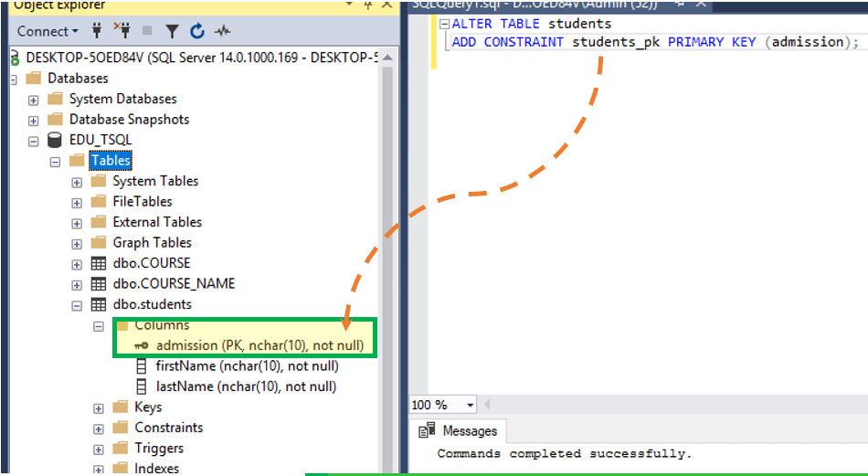Expand the System Databases node

tap(34, 100)
